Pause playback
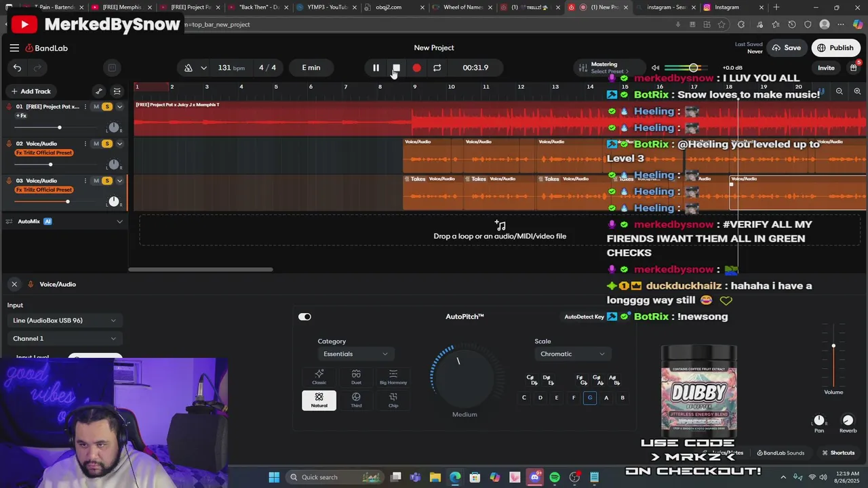The image size is (868, 488). pos(376,68)
